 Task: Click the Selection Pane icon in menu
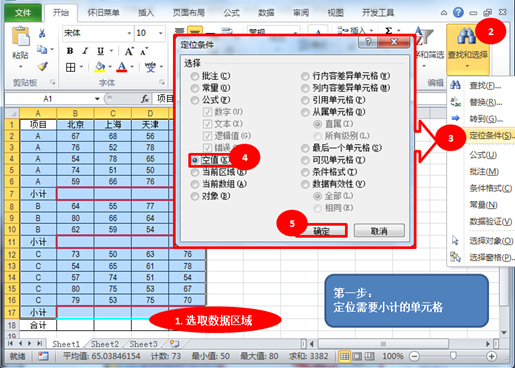pos(455,257)
